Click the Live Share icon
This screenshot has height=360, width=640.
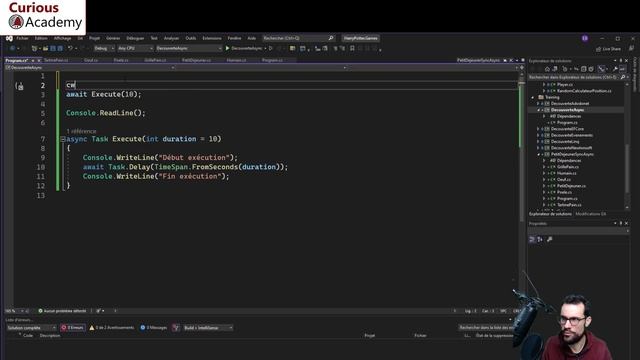tap(599, 49)
